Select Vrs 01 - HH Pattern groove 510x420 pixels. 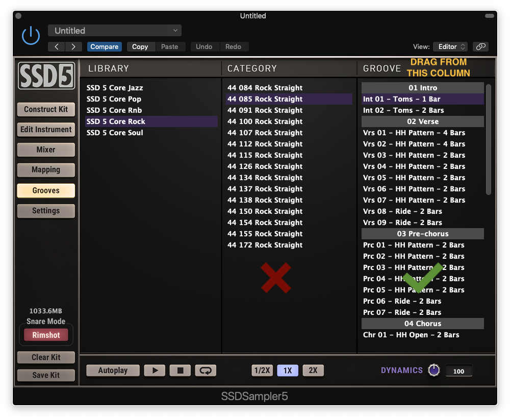click(x=423, y=133)
